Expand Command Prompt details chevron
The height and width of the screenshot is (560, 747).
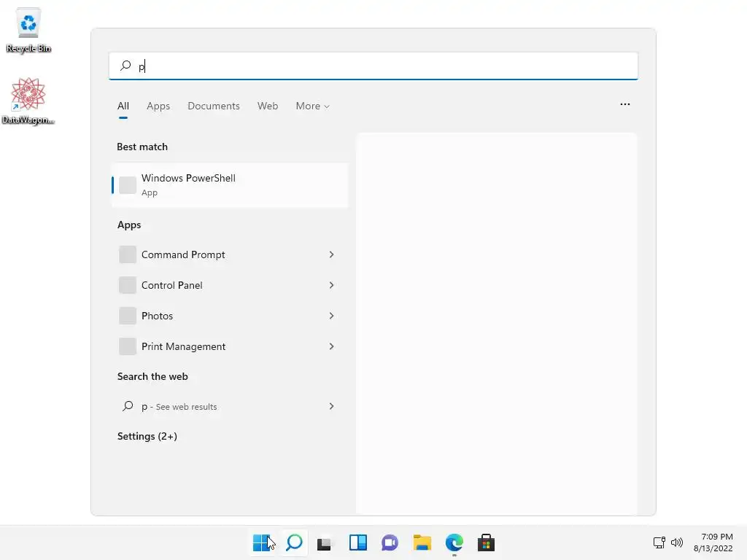point(332,254)
